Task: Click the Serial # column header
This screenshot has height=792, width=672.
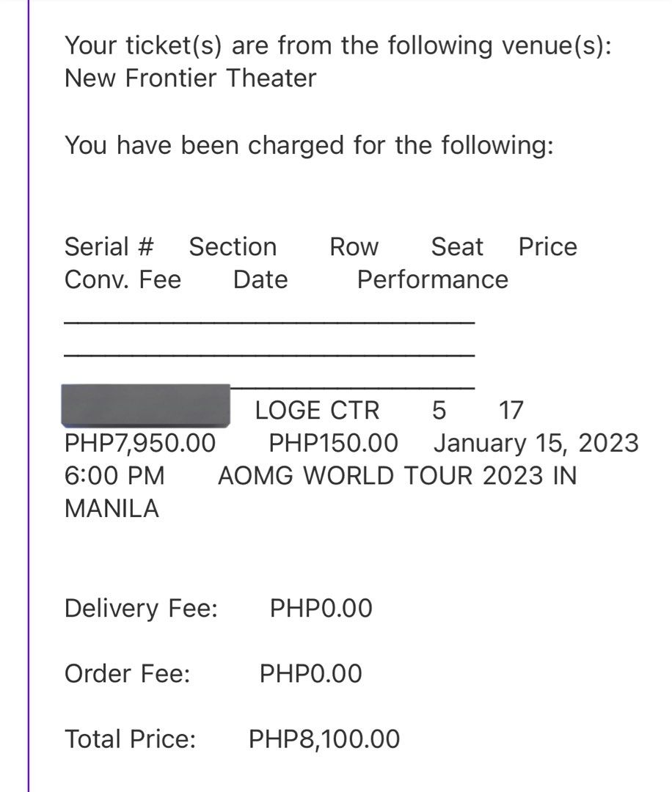Action: (109, 247)
